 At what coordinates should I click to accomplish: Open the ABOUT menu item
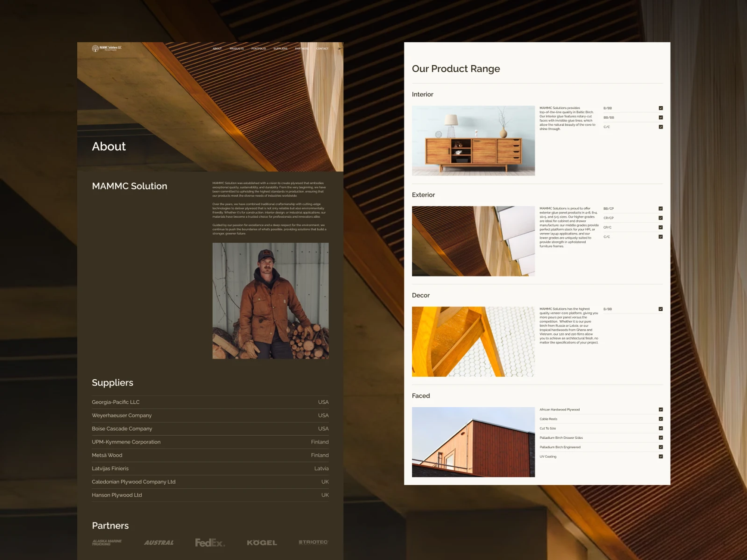(217, 49)
